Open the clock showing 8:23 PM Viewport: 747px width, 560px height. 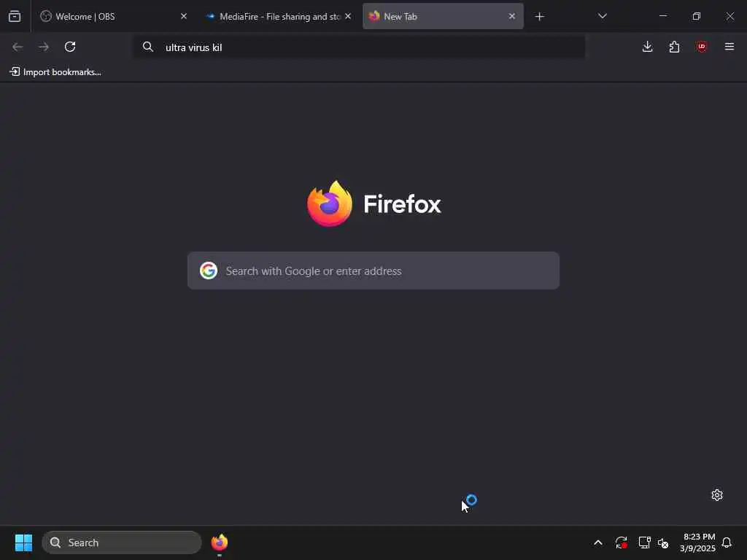pyautogui.click(x=697, y=542)
